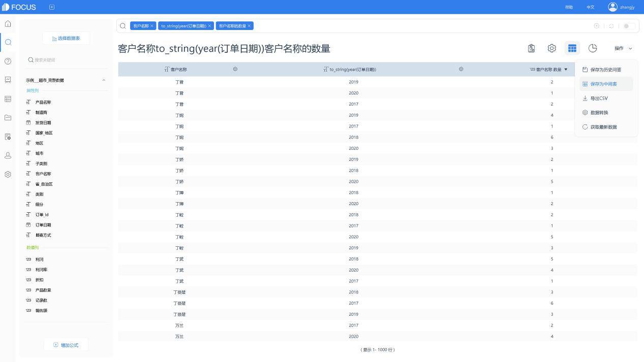
Task: Open the folder icon in left sidebar
Action: [x=8, y=118]
